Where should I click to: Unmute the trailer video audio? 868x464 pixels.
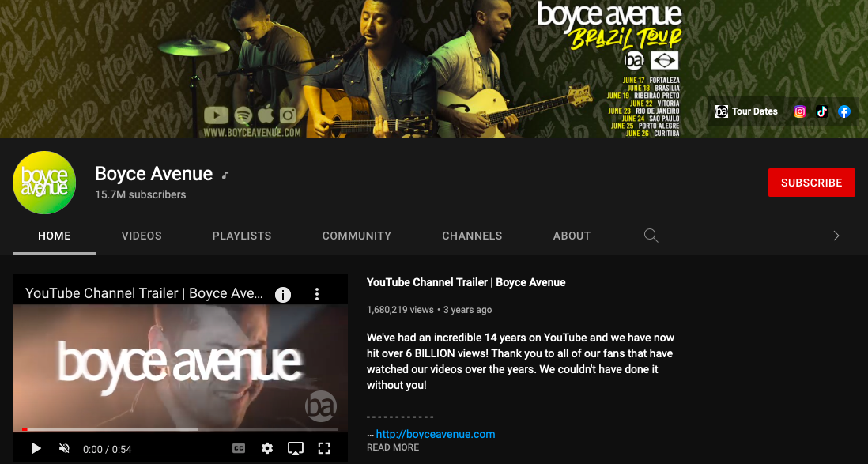[64, 448]
